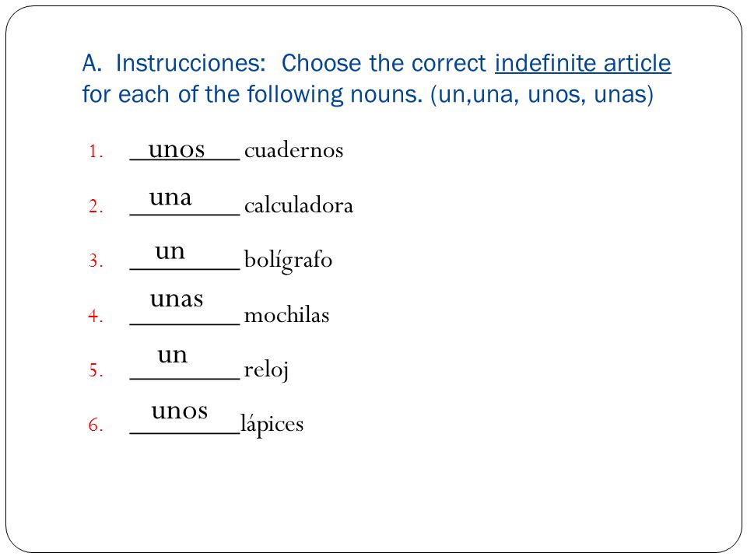Click the red list number 2
This screenshot has height=560, width=747.
[96, 206]
